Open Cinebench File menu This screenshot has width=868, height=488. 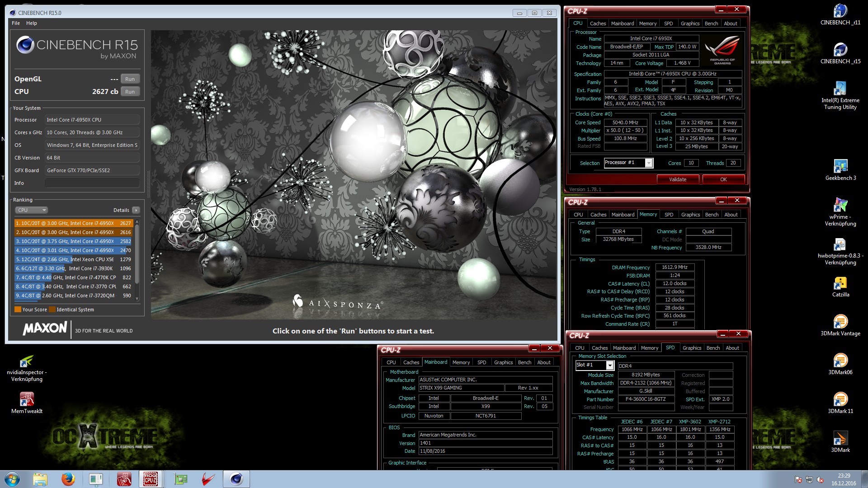coord(16,23)
